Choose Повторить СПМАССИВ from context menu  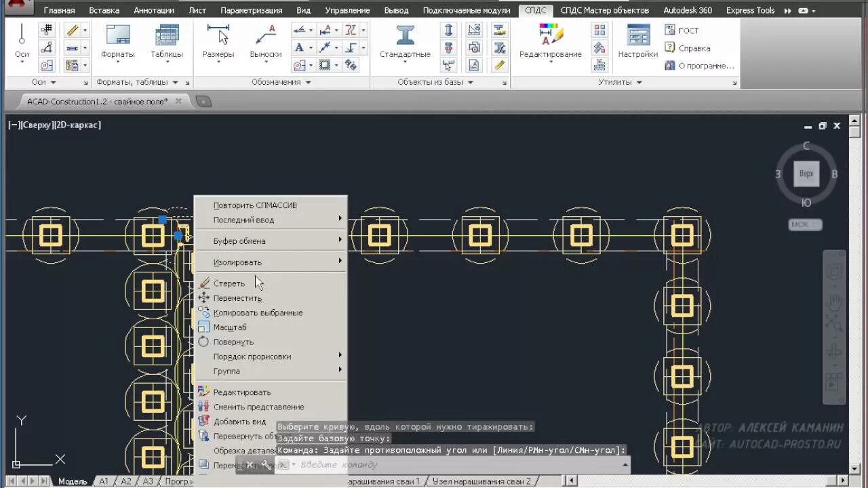point(270,205)
